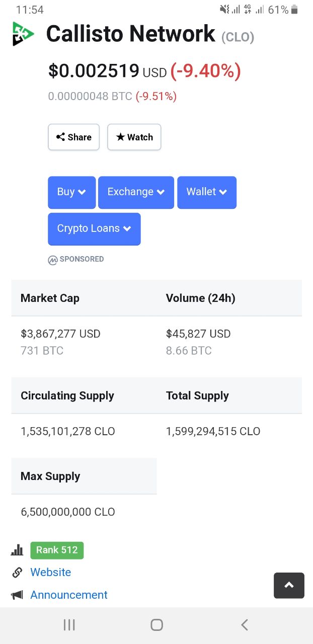Screen dimensions: 313x644
Task: Tap the green Rank 512 badge
Action: coord(57,550)
